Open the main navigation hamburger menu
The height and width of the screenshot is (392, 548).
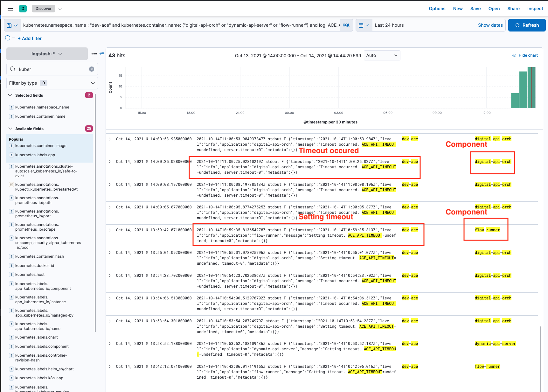(x=10, y=8)
